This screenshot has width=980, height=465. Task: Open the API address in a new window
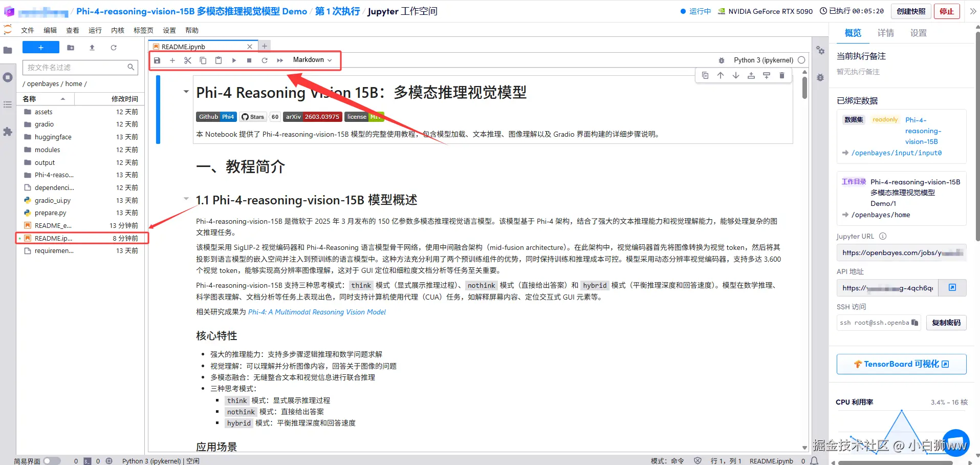952,288
